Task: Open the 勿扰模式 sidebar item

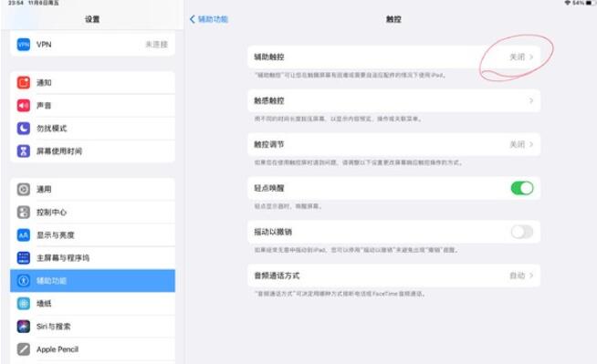Action: point(92,129)
